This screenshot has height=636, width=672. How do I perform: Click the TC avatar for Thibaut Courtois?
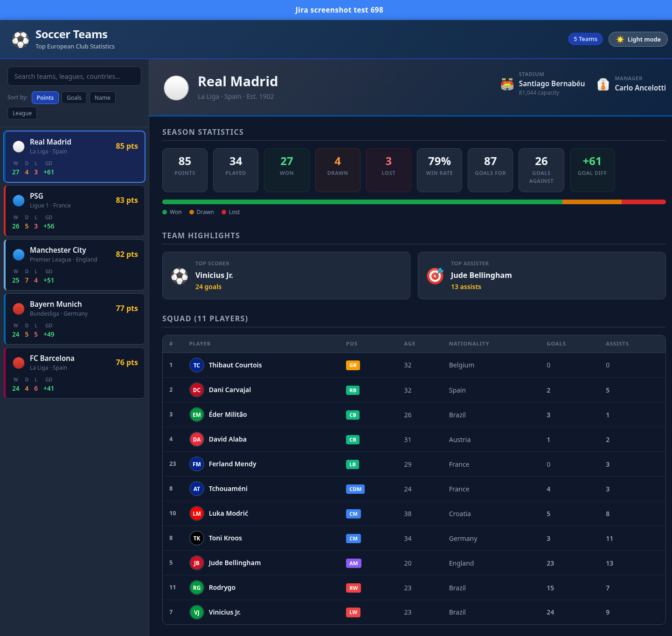(x=197, y=365)
